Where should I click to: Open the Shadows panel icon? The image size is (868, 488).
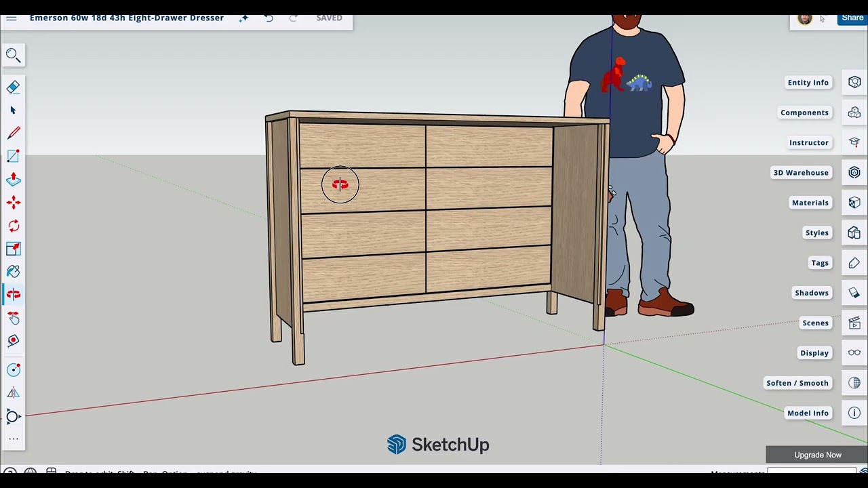pos(854,293)
